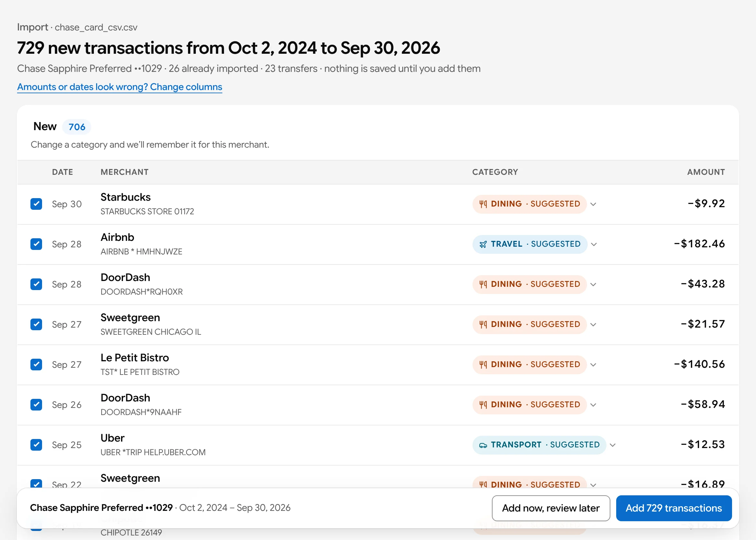Deselect the DoorDash −$58.94 transaction
The image size is (756, 540).
(36, 405)
